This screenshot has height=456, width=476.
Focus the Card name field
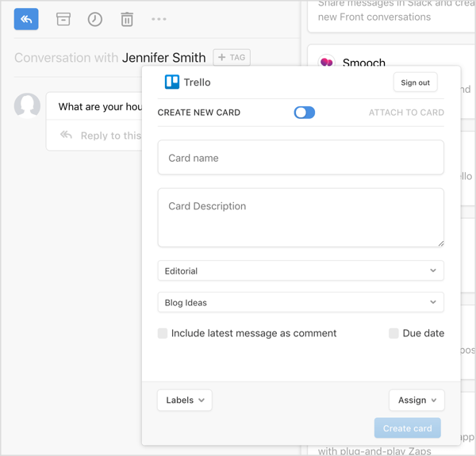[301, 158]
